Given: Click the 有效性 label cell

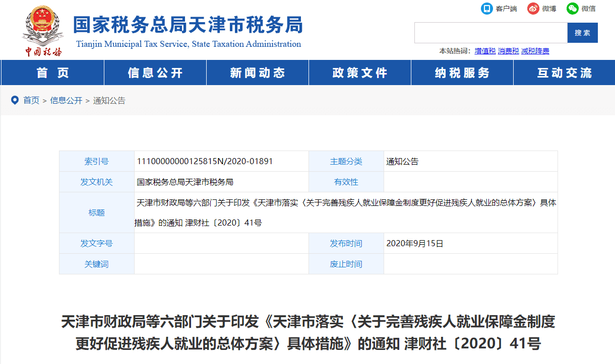Looking at the screenshot, I should point(346,182).
